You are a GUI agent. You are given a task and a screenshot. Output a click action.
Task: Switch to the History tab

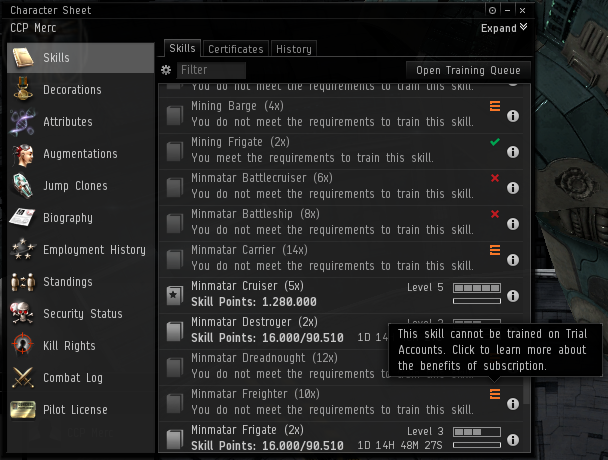294,49
